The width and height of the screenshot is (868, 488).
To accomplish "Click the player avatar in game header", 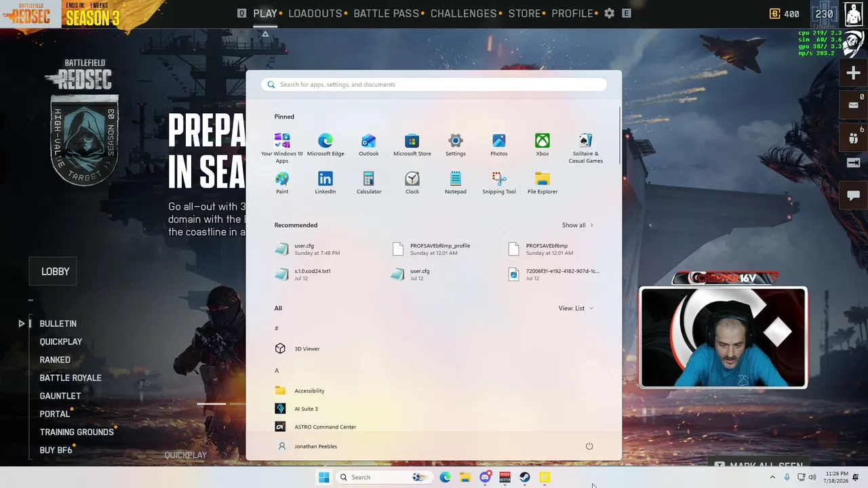I will (853, 14).
